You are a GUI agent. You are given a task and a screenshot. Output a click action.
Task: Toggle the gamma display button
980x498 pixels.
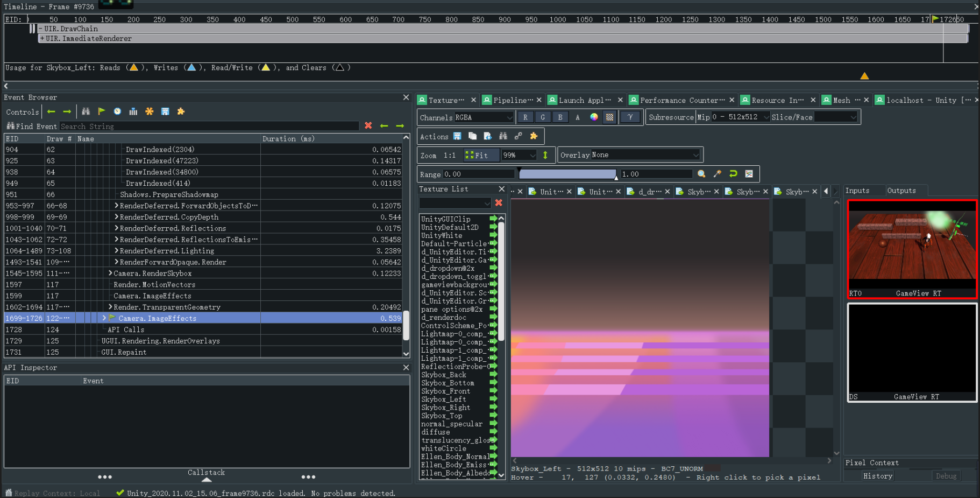coord(630,117)
